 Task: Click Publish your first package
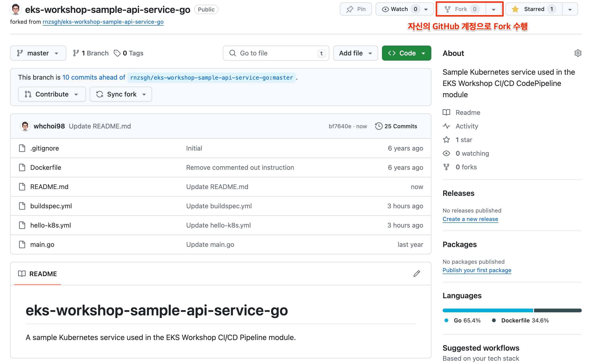477,270
